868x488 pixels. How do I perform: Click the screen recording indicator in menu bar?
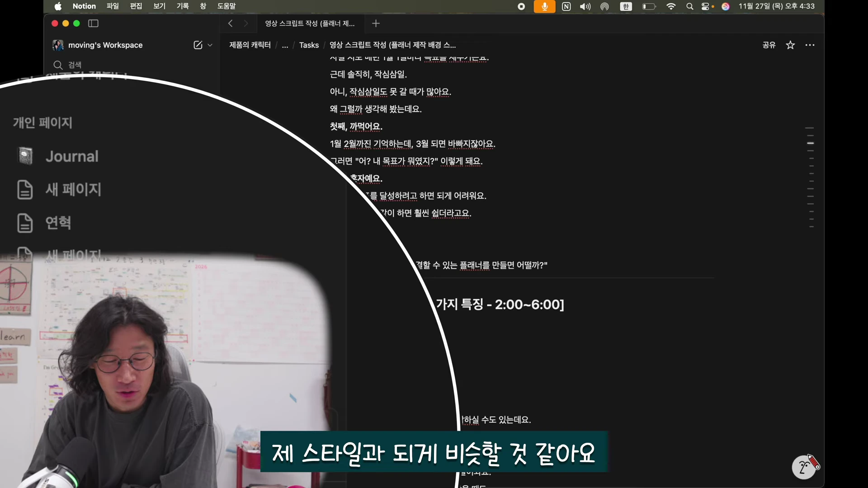521,6
